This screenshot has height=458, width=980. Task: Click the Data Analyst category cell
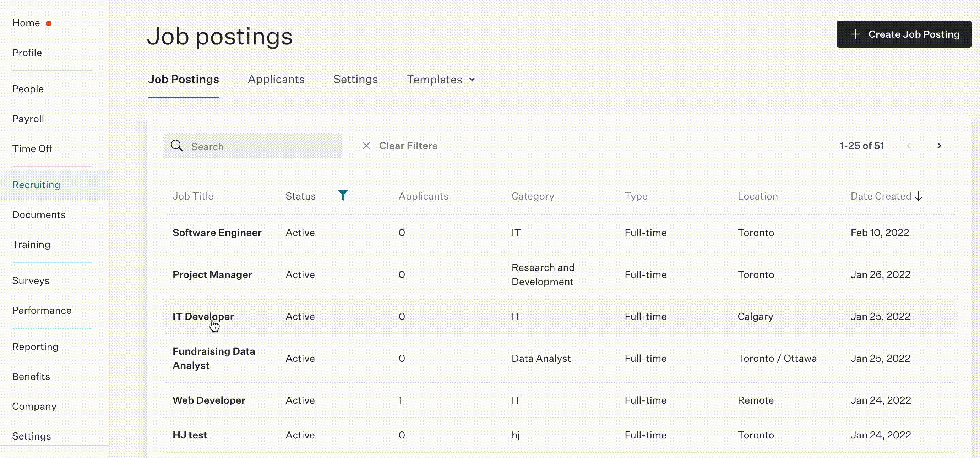coord(541,358)
